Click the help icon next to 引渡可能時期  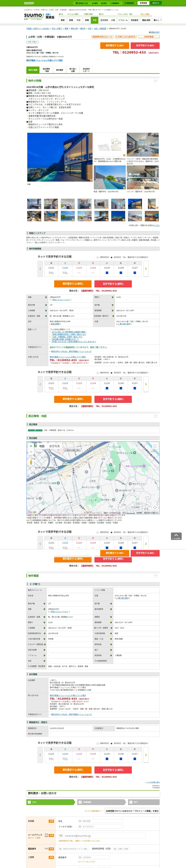(111, 633)
